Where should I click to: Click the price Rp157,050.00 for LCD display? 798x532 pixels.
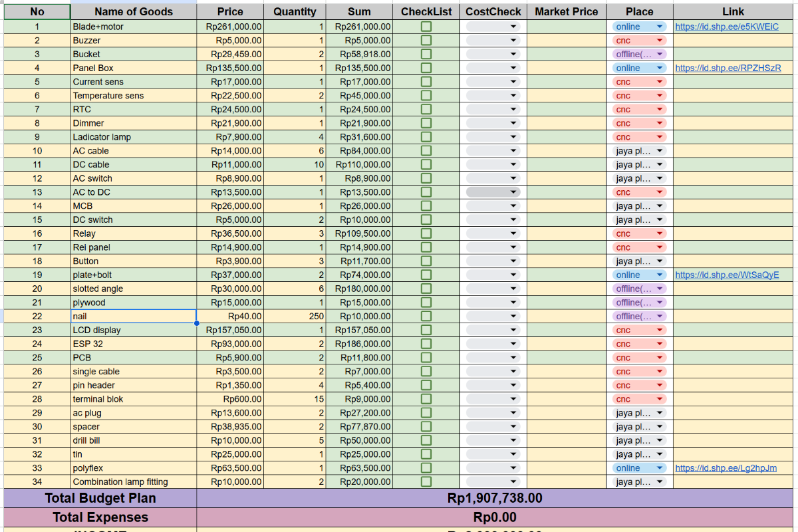click(x=230, y=330)
